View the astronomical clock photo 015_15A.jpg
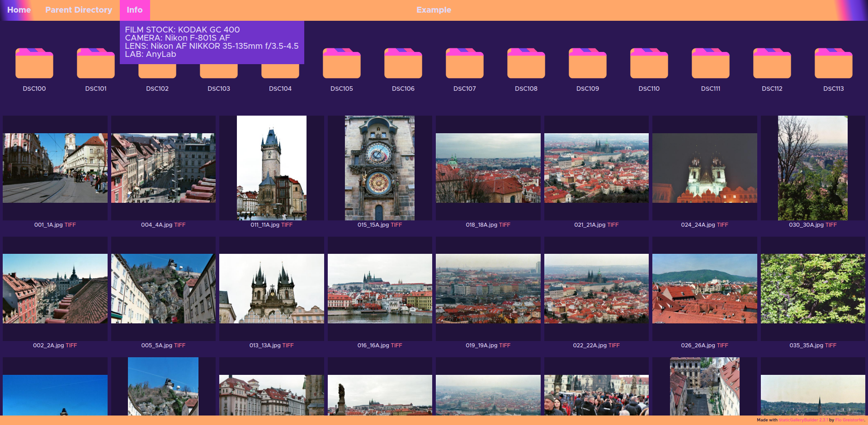 click(x=380, y=168)
